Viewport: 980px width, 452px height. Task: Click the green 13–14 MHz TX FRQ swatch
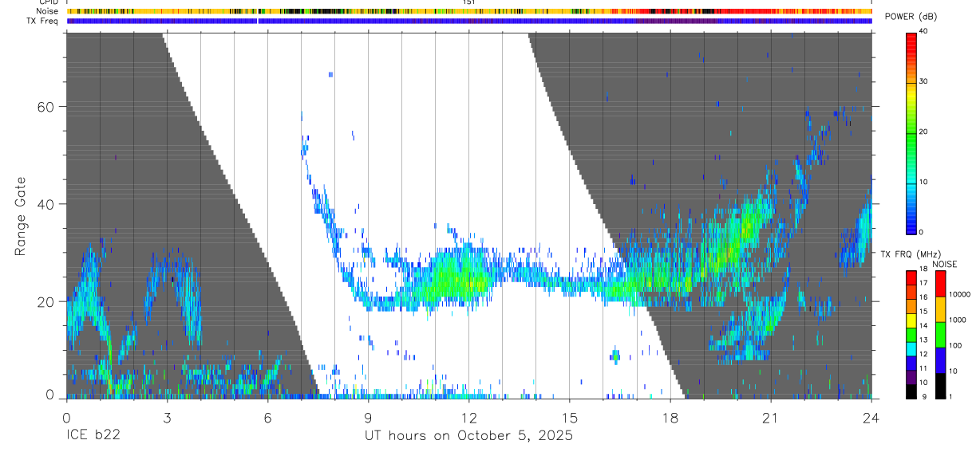(911, 334)
